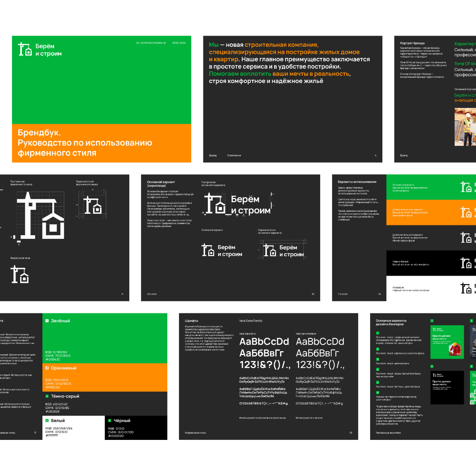Click the crane logo on the green cover slide
Screen dimensions: 476x476
click(25, 49)
